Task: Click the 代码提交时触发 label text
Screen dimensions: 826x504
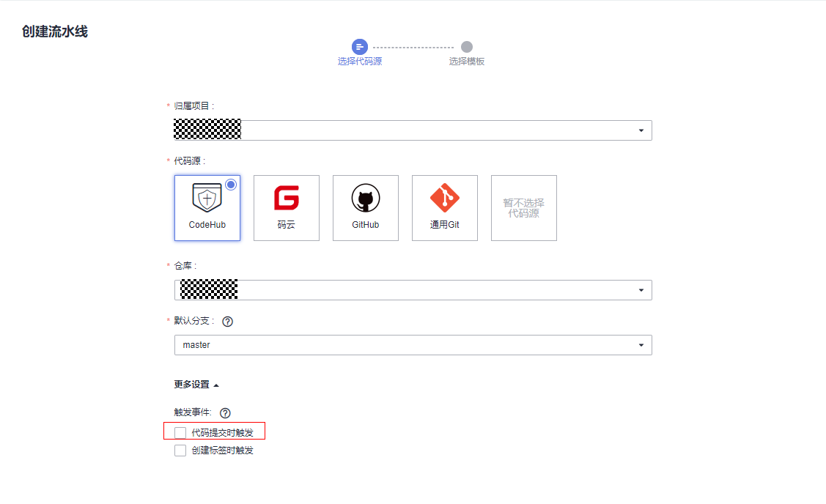Action: tap(222, 433)
